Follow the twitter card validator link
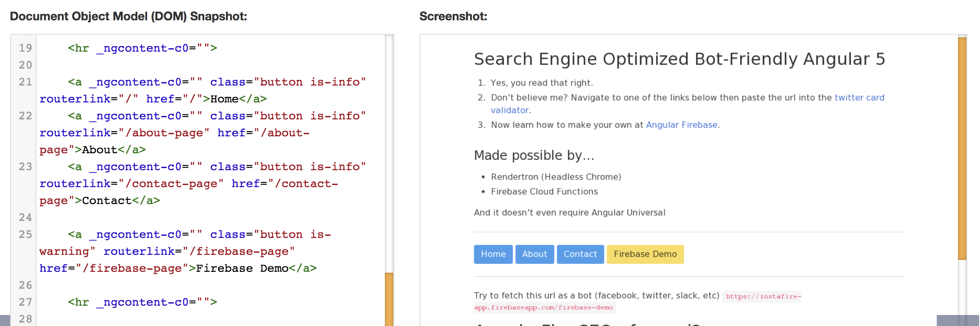This screenshot has height=326, width=980. pos(859,98)
